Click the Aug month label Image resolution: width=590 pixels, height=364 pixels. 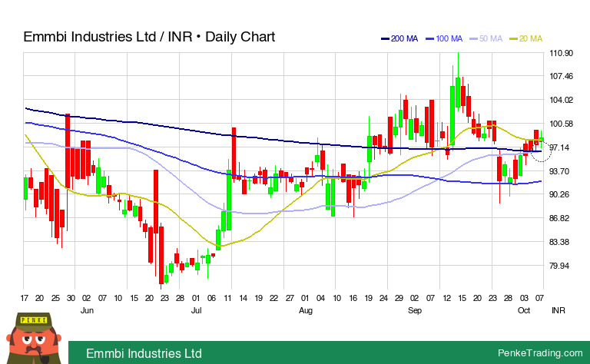(x=306, y=310)
